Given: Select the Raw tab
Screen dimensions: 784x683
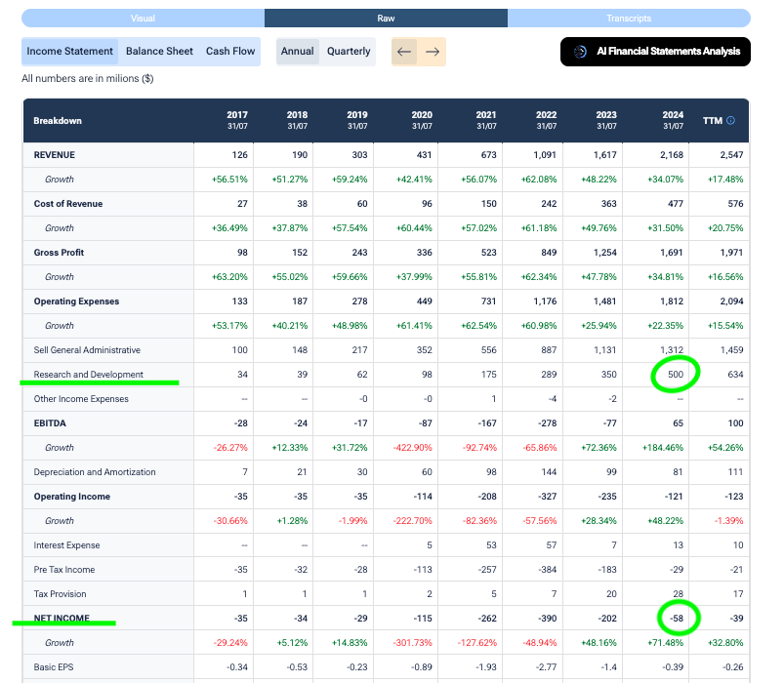Looking at the screenshot, I should 386,18.
